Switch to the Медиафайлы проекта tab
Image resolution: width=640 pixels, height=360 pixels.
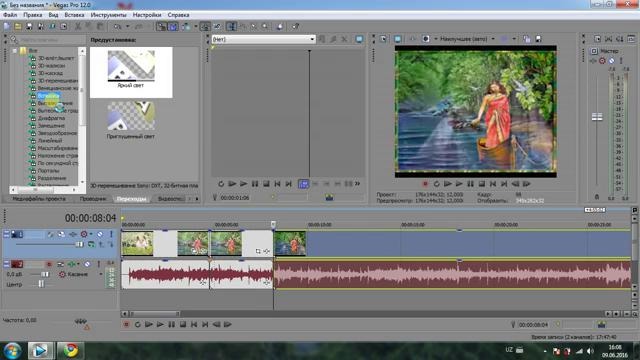pos(39,199)
